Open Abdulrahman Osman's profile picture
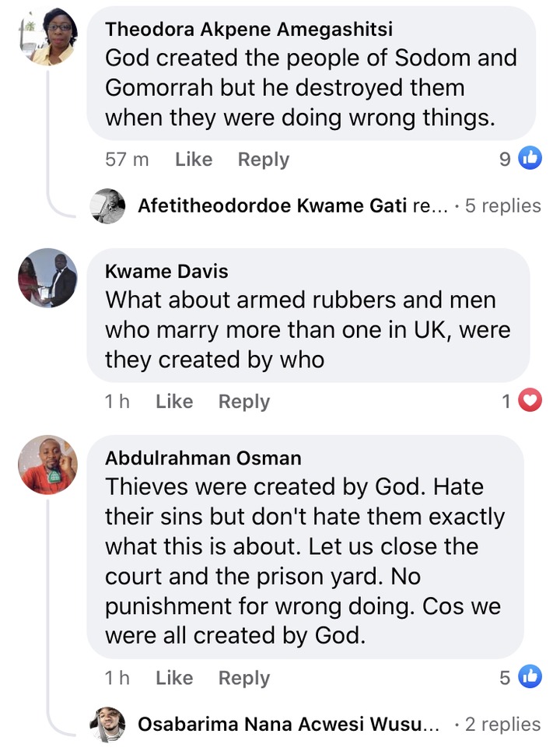 pos(47,465)
